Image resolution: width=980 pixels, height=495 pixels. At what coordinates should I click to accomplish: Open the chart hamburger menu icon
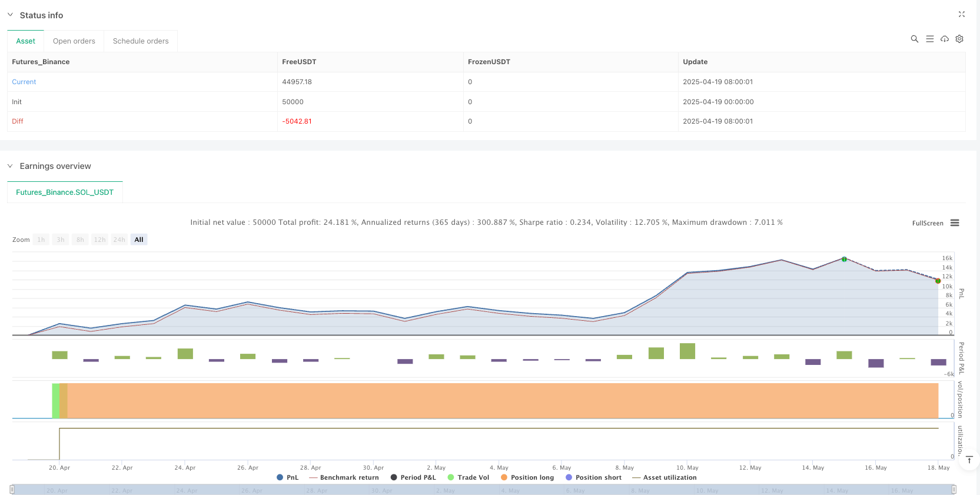pos(955,223)
